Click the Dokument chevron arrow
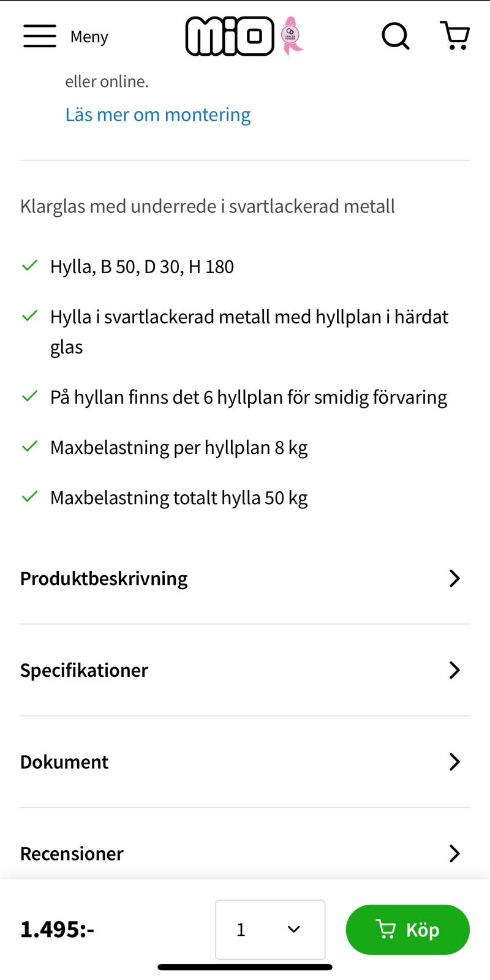 point(454,762)
